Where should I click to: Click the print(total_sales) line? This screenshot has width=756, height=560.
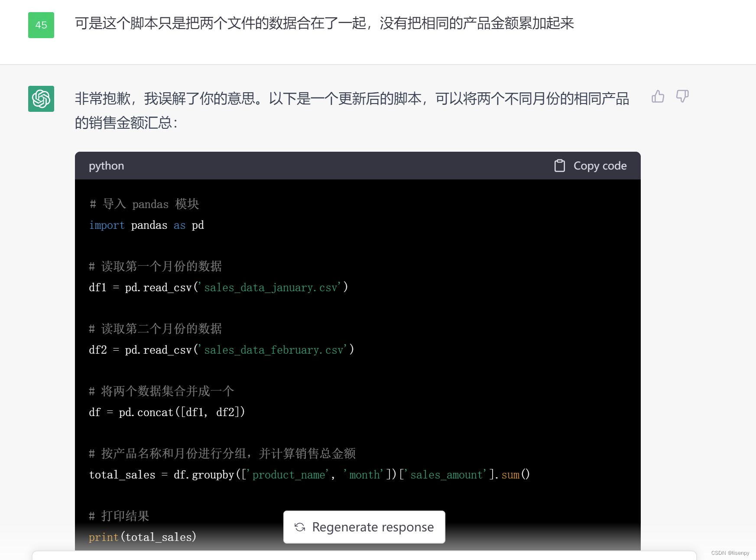click(x=143, y=537)
